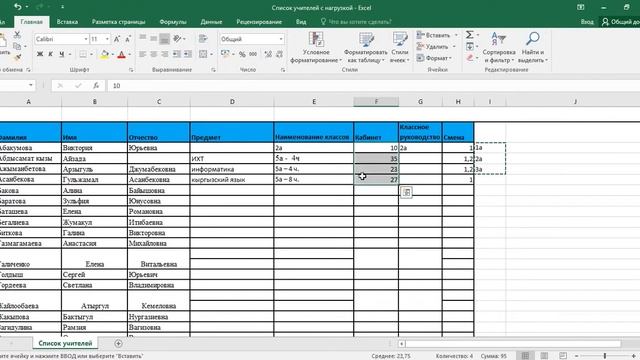Viewport: 640px width, 360px height.
Task: Click the Insert Function fx icon
Action: [96, 86]
